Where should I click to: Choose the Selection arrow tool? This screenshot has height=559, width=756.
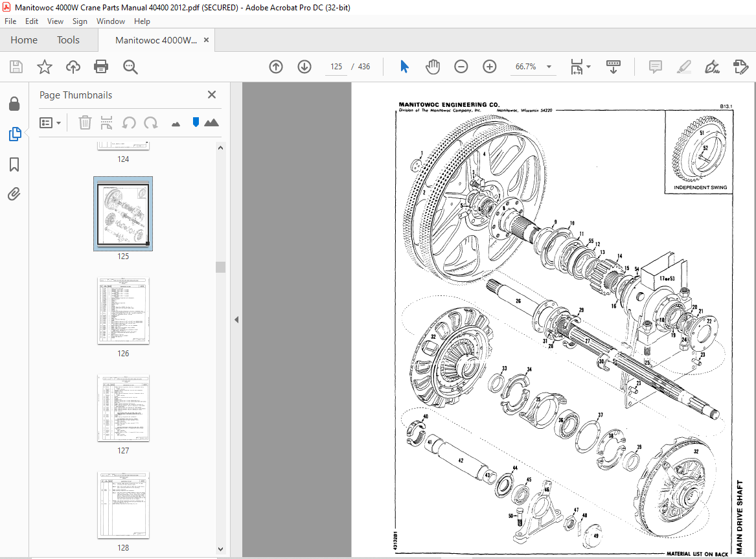404,67
